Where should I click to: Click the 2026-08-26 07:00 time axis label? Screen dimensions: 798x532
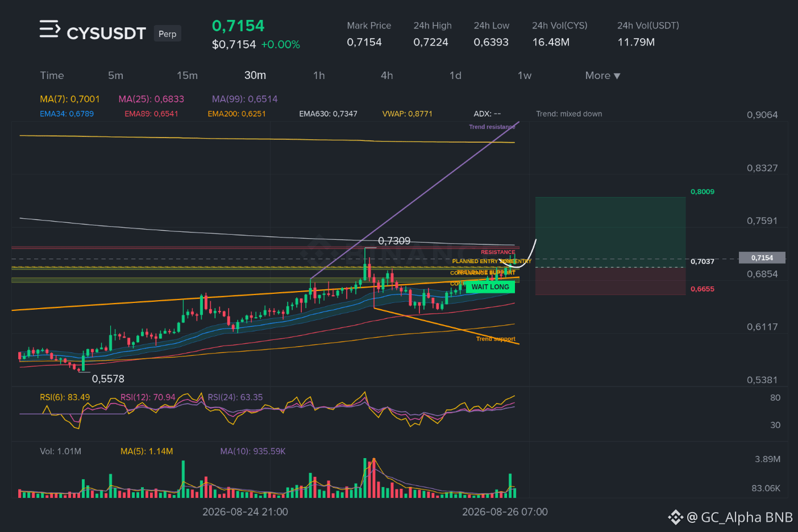tap(505, 512)
